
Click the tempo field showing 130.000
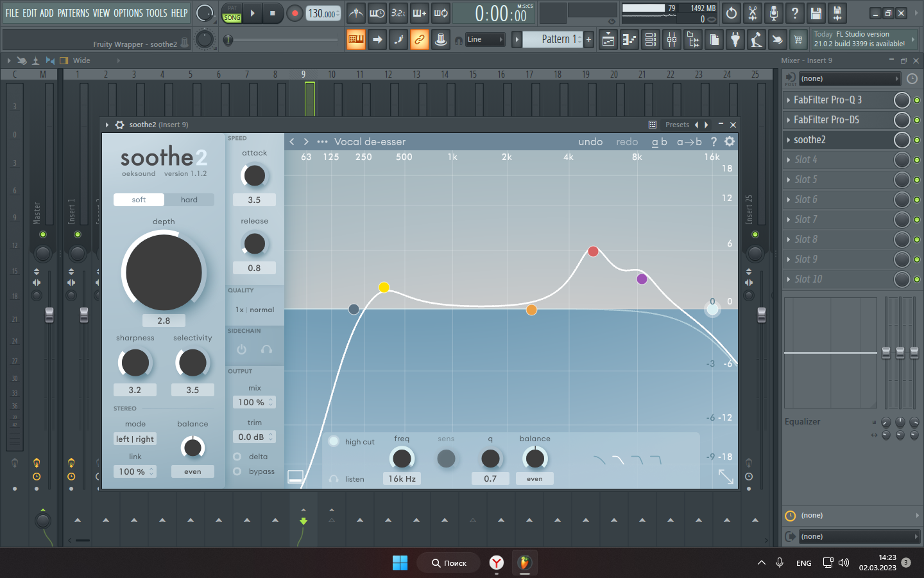[x=323, y=13]
